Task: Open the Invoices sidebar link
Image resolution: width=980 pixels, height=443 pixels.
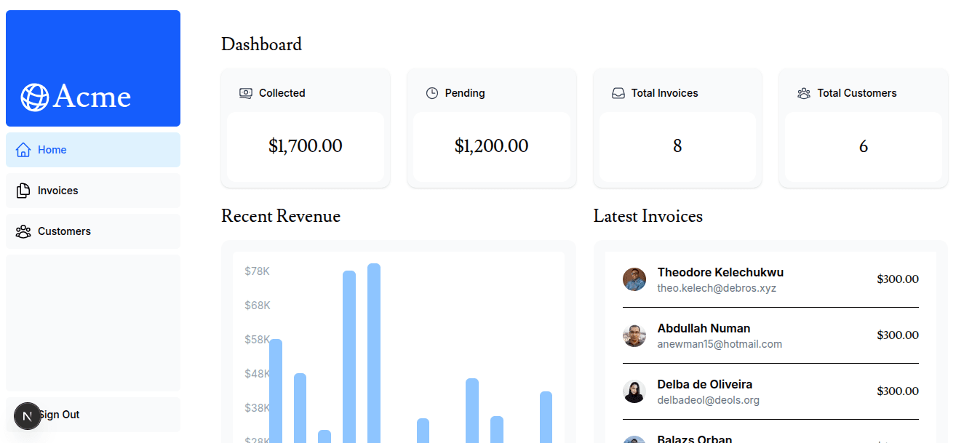Action: (93, 191)
